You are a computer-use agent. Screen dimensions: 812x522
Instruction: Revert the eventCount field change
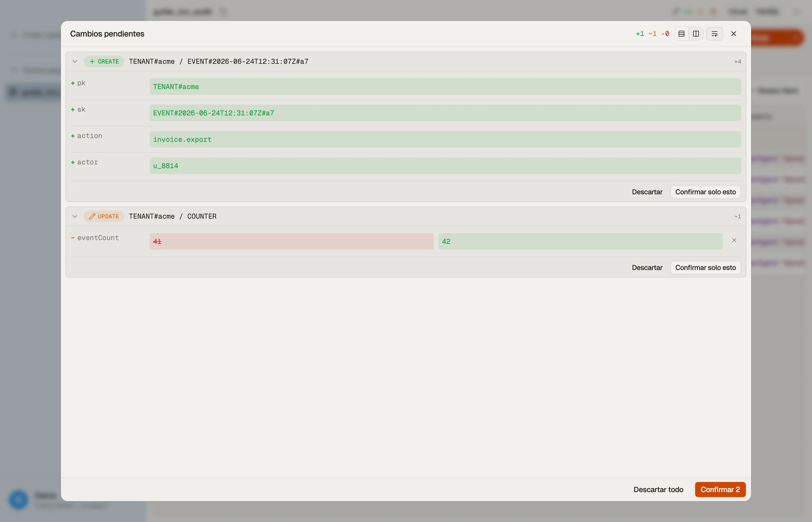pyautogui.click(x=734, y=240)
